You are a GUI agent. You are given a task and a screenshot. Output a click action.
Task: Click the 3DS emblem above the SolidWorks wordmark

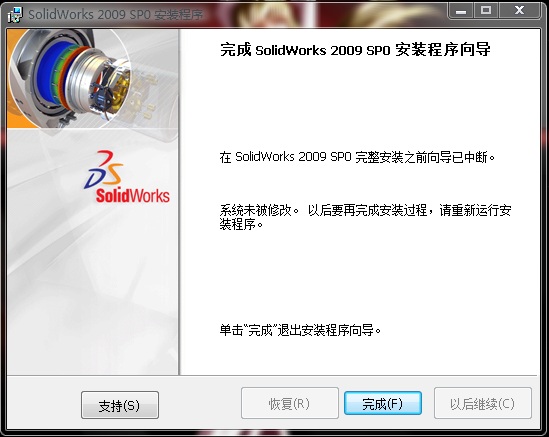pyautogui.click(x=104, y=169)
